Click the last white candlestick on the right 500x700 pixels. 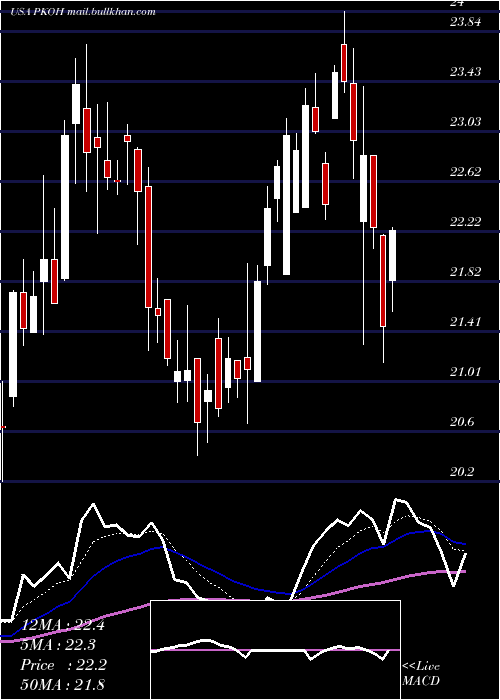(x=392, y=255)
